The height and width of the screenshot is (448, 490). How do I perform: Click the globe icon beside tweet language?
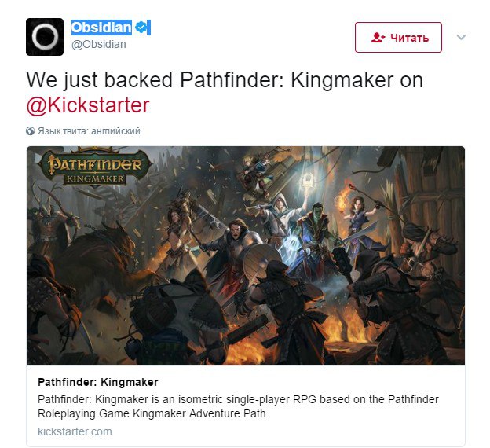tap(31, 130)
